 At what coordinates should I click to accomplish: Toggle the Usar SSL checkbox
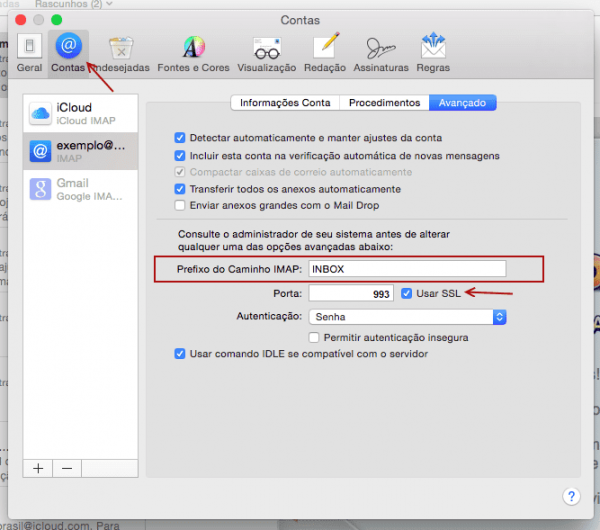[x=407, y=293]
